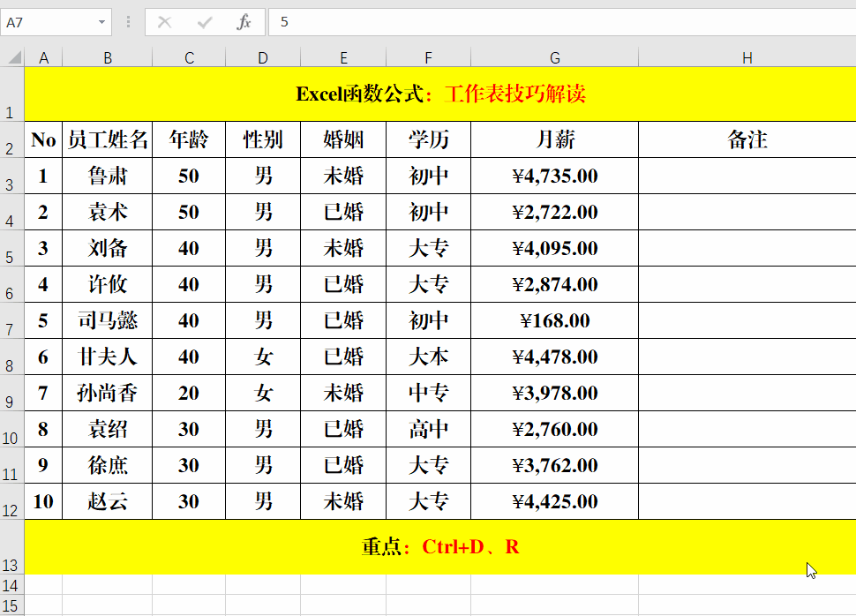Click the education cell '大本'
Image resolution: width=856 pixels, height=616 pixels.
click(429, 357)
